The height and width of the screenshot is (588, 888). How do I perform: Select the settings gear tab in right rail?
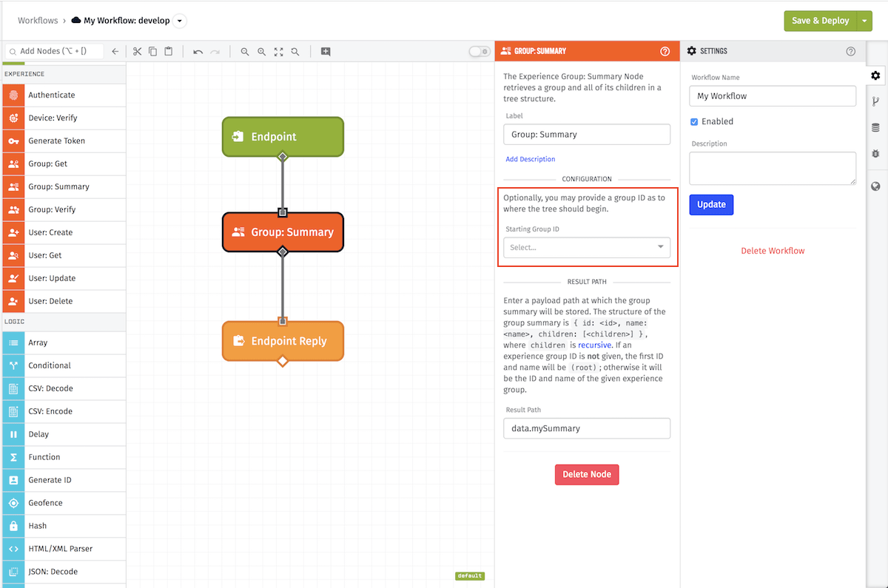point(876,75)
